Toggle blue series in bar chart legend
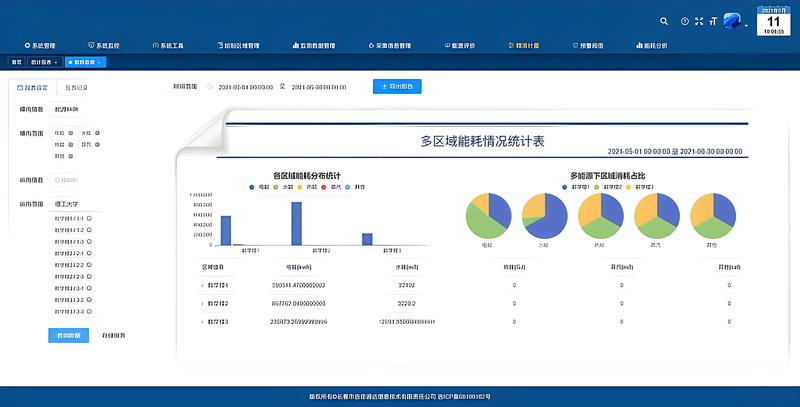The image size is (800, 407). tap(259, 187)
